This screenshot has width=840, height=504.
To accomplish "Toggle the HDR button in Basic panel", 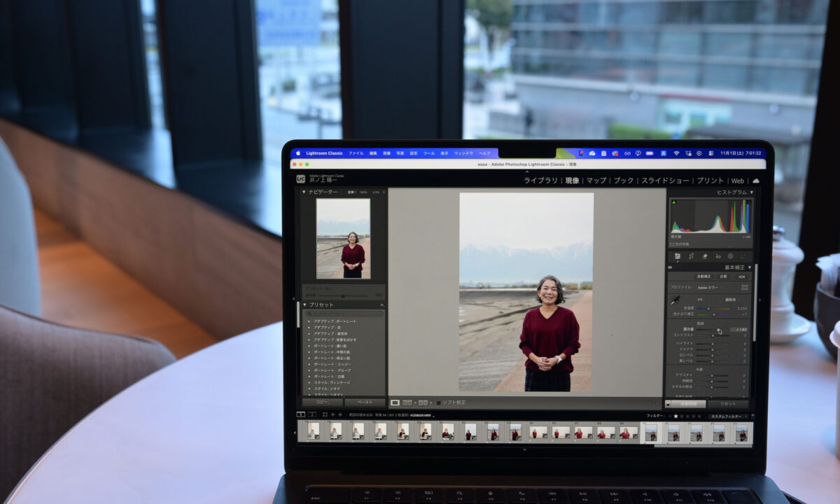I will [741, 276].
